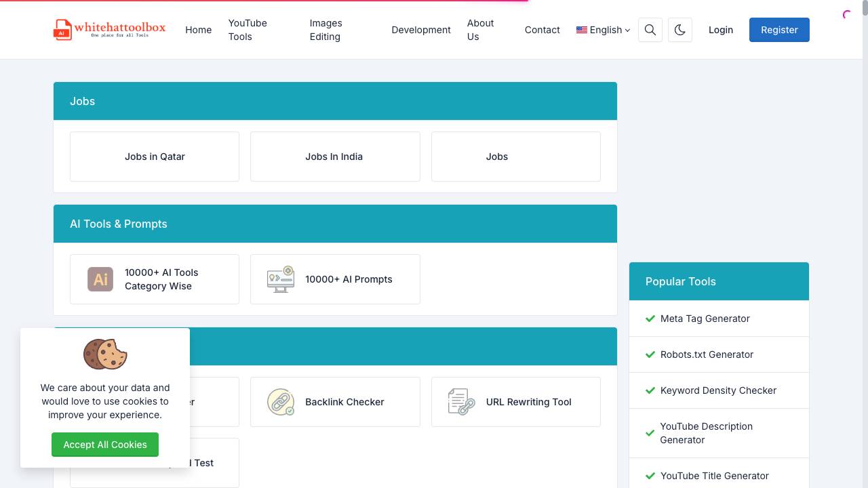Screen dimensions: 868x488
Task: Open Backlink Checker label
Action: (344, 402)
